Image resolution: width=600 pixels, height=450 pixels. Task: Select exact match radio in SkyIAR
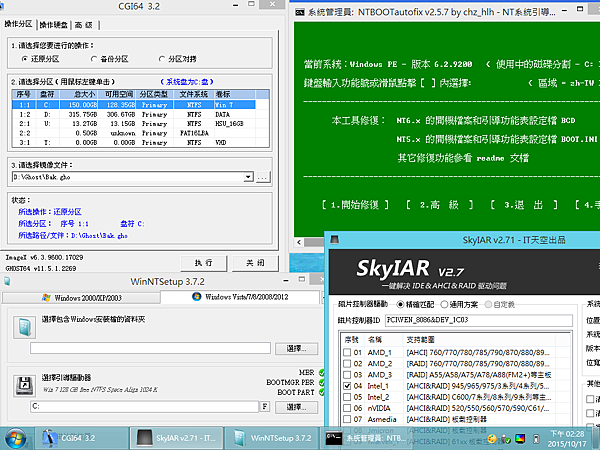[400, 304]
